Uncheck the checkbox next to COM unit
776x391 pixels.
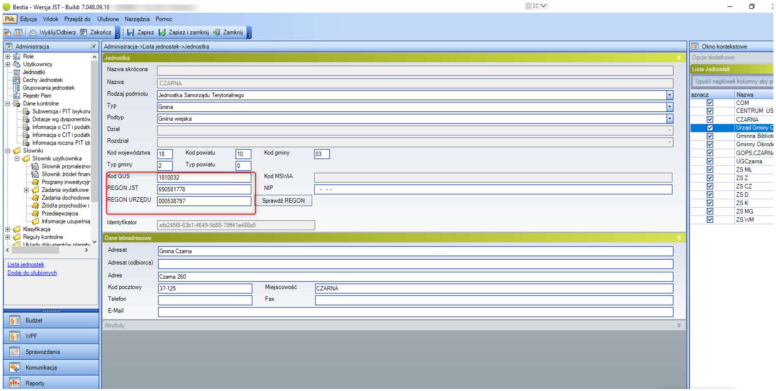pyautogui.click(x=710, y=103)
